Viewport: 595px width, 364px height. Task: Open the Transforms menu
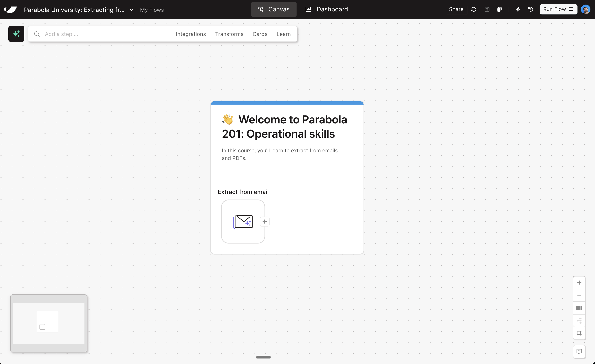(229, 34)
